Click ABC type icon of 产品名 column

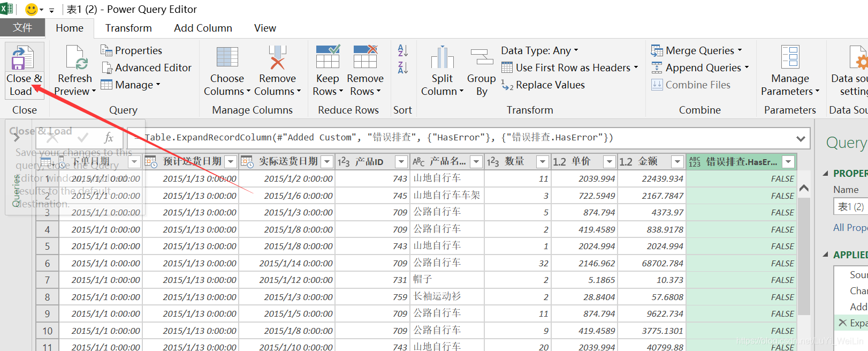click(x=418, y=161)
